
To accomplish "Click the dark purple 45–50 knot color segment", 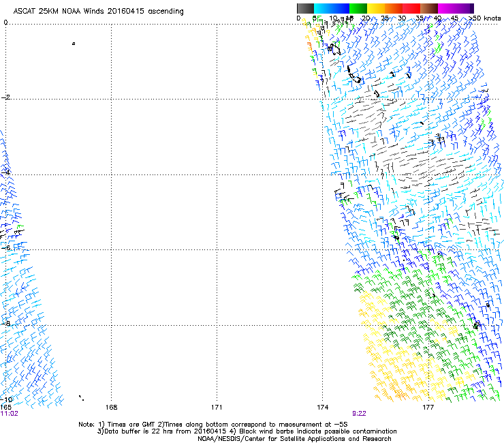I will pos(464,8).
